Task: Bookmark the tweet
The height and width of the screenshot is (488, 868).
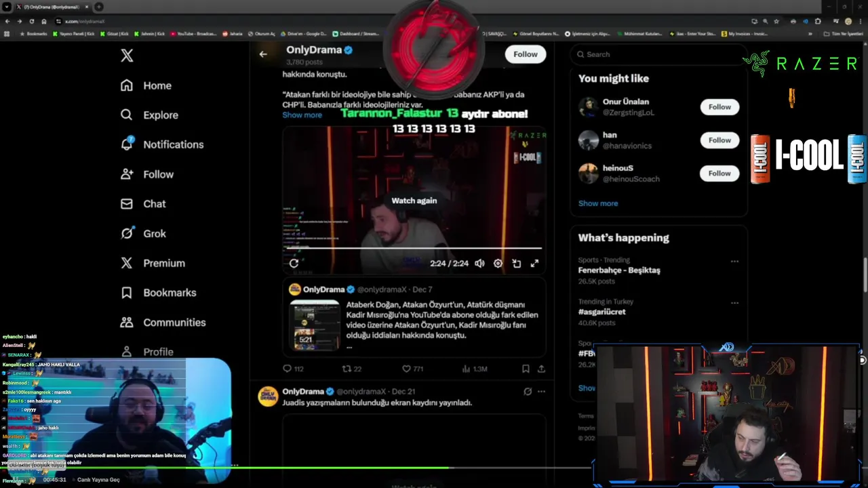Action: pyautogui.click(x=526, y=369)
